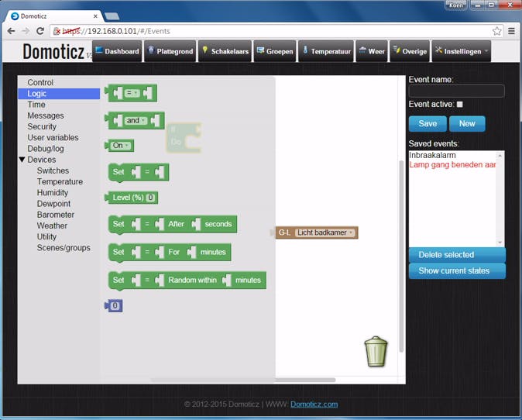Select the Temperature device category
522x420 pixels.
click(60, 181)
